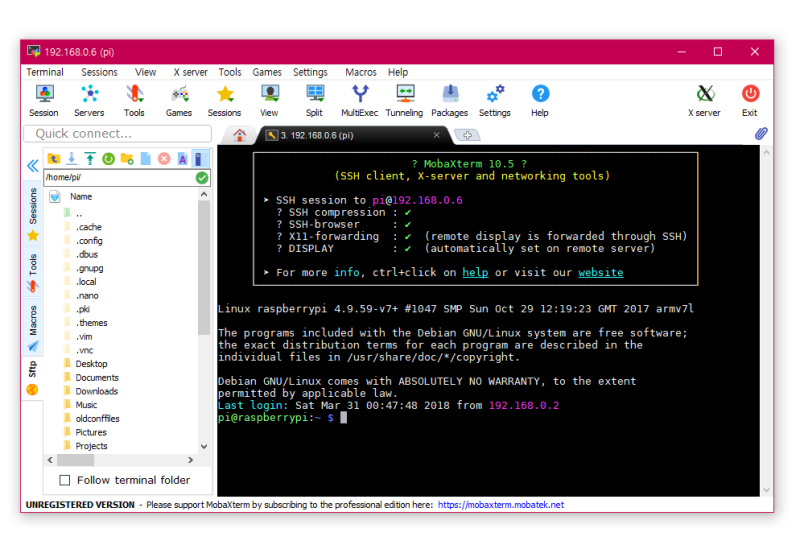The width and height of the screenshot is (800, 553).
Task: Click the Sftp download file icon
Action: pyautogui.click(x=72, y=159)
